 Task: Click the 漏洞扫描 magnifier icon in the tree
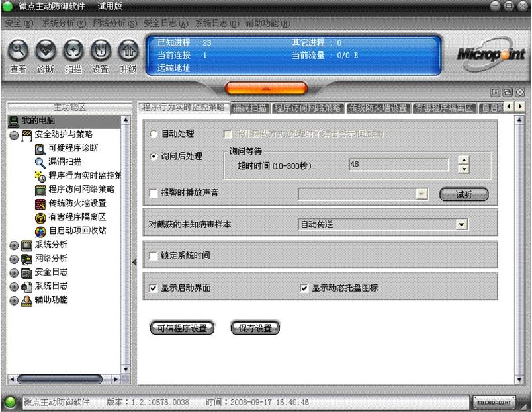pyautogui.click(x=40, y=163)
